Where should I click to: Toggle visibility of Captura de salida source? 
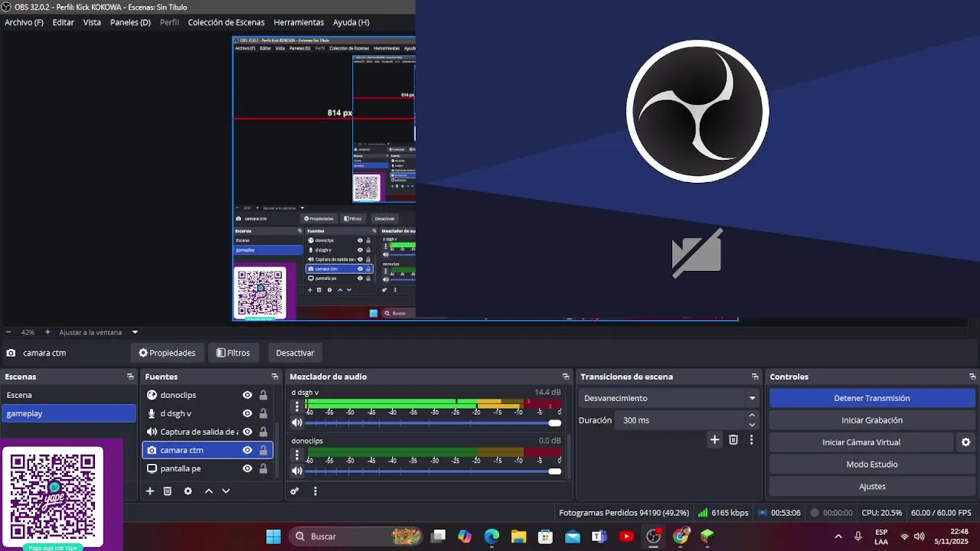point(247,432)
